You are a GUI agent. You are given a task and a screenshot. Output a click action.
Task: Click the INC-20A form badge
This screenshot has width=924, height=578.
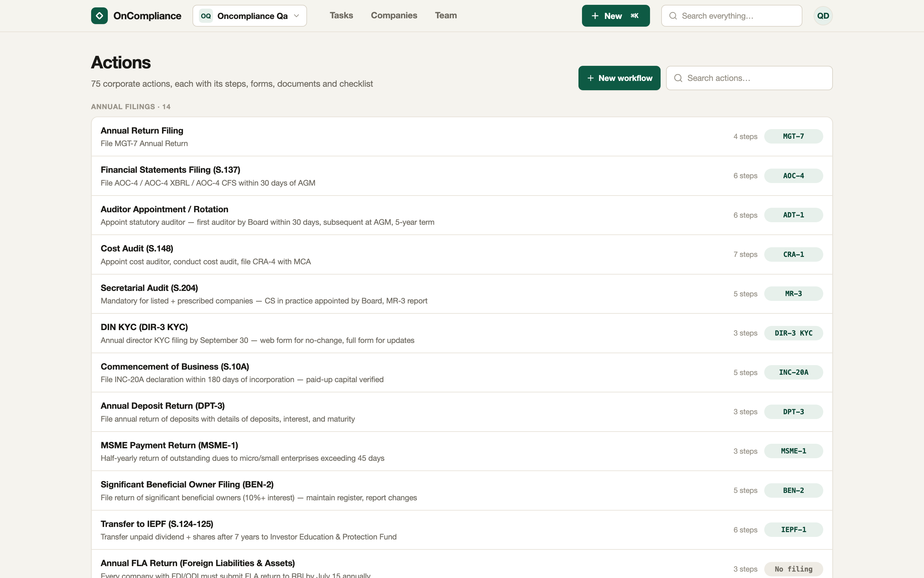coord(793,372)
